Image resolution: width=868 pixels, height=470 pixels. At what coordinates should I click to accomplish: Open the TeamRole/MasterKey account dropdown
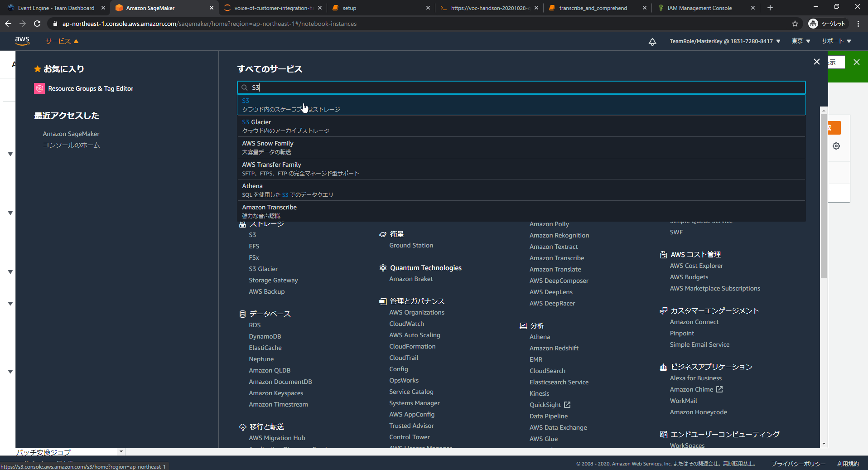(725, 41)
